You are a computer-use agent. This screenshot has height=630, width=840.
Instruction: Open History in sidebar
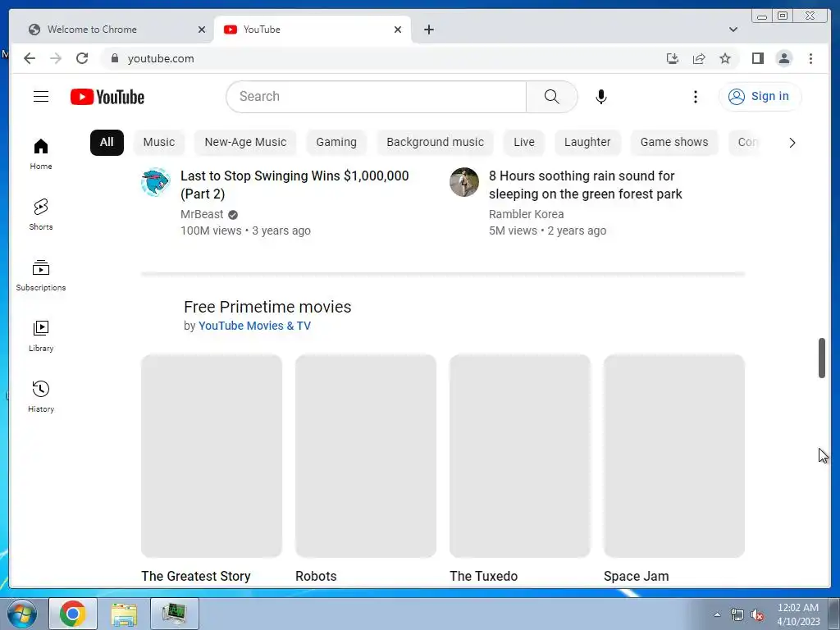41,396
